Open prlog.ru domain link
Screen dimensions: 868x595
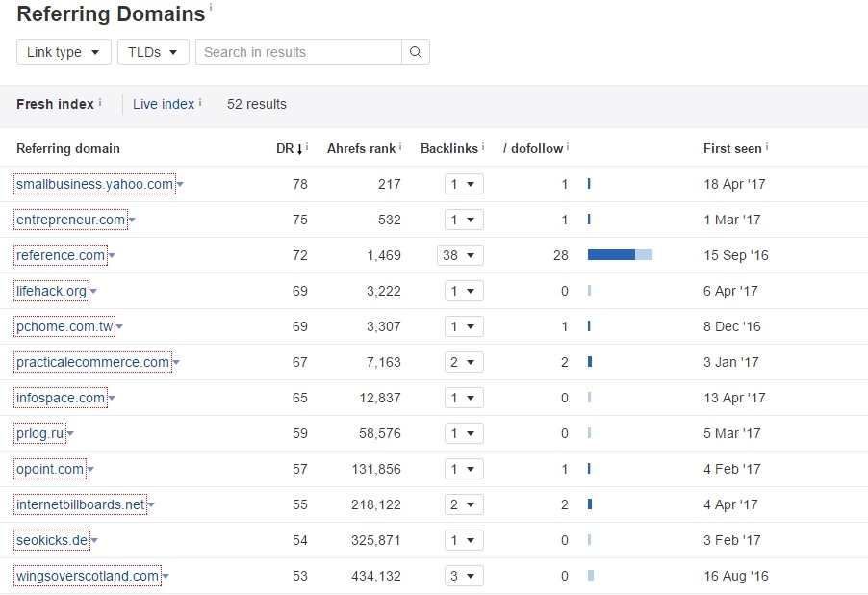pyautogui.click(x=39, y=433)
